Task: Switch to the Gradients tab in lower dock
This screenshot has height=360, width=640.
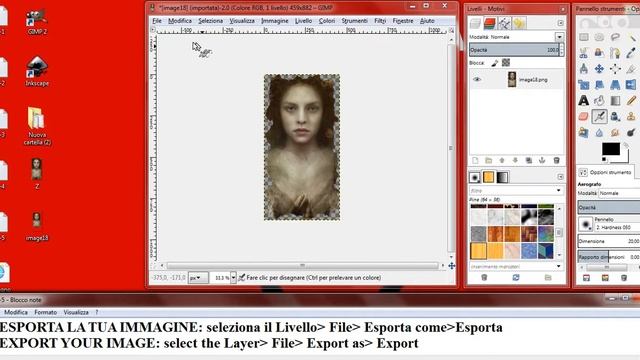Action: [502, 177]
